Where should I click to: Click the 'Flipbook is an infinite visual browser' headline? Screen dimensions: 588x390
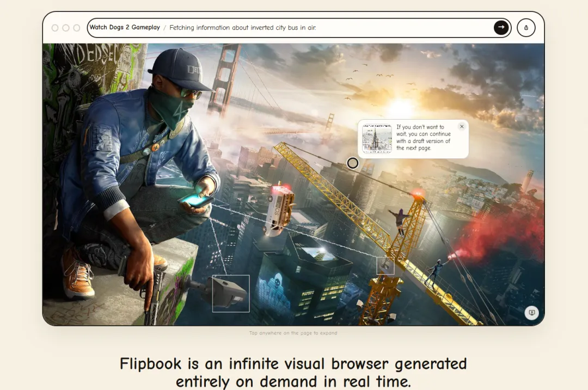pyautogui.click(x=293, y=373)
